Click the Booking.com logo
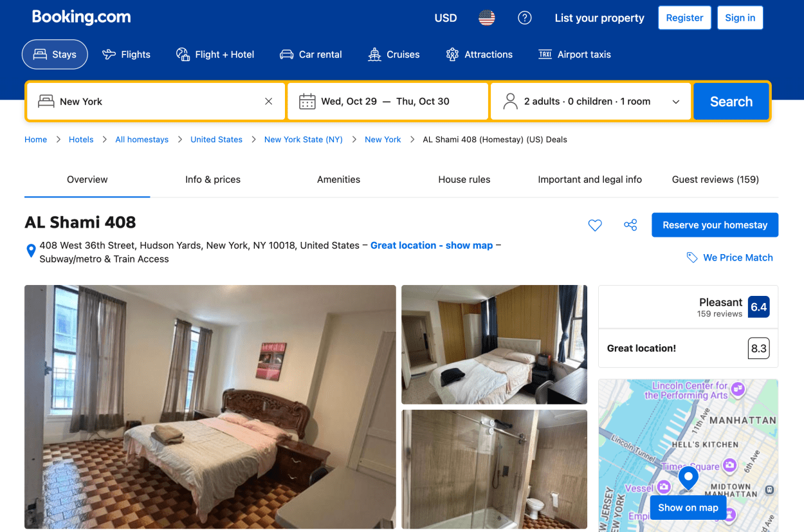This screenshot has width=804, height=532. point(81,17)
